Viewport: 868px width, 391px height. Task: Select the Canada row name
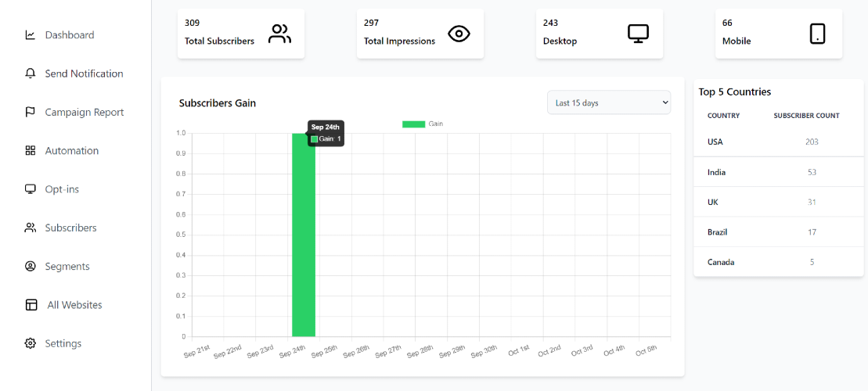pos(721,262)
